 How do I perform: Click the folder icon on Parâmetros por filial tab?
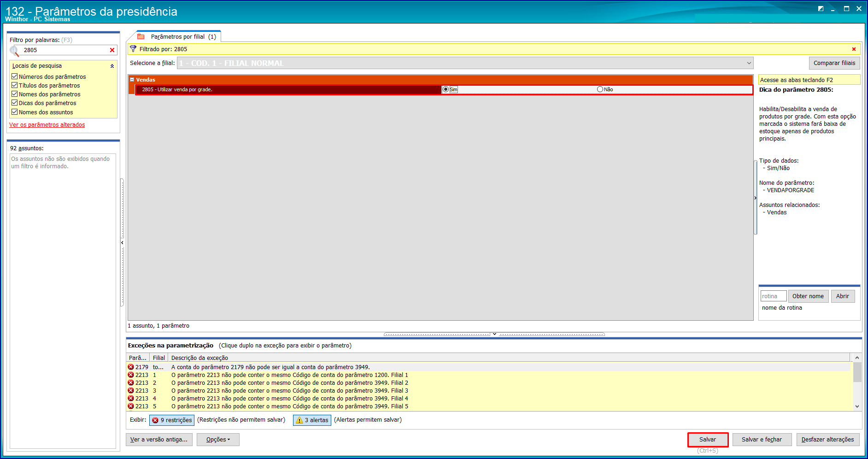coord(141,36)
